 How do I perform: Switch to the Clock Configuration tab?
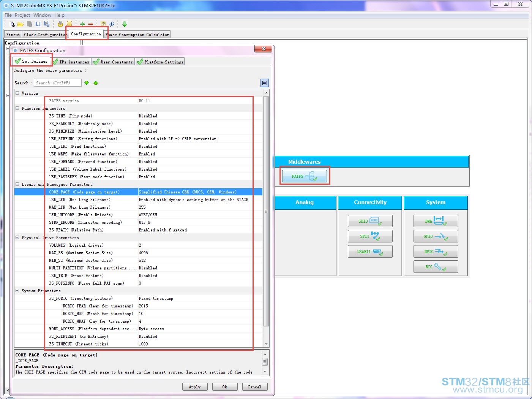(45, 35)
